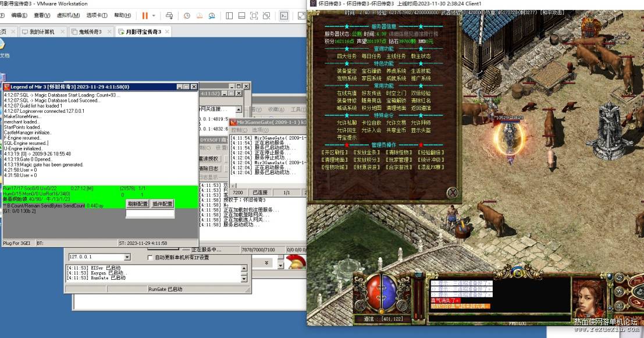Toggle the bottom thumbnail bar layout icon
Image resolution: width=644 pixels, height=338 pixels.
242,16
